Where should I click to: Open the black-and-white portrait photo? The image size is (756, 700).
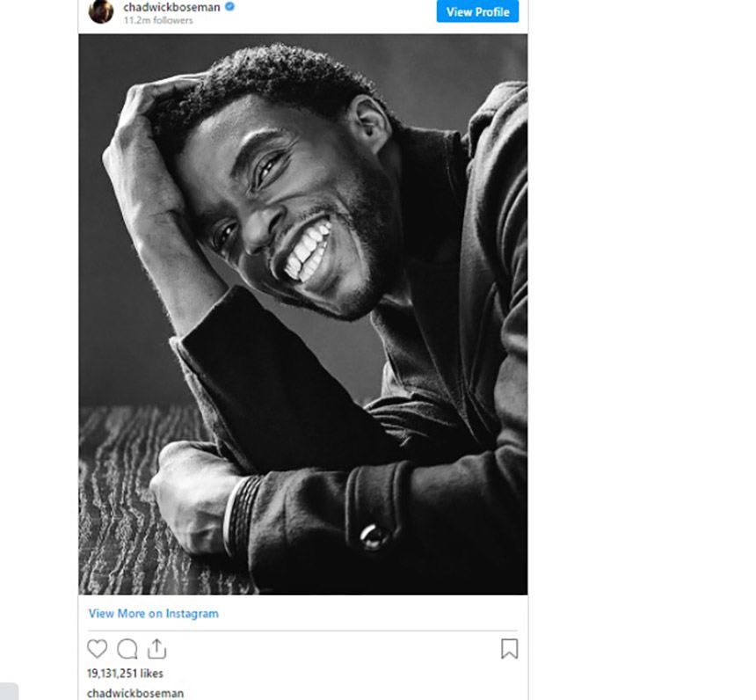point(303,314)
